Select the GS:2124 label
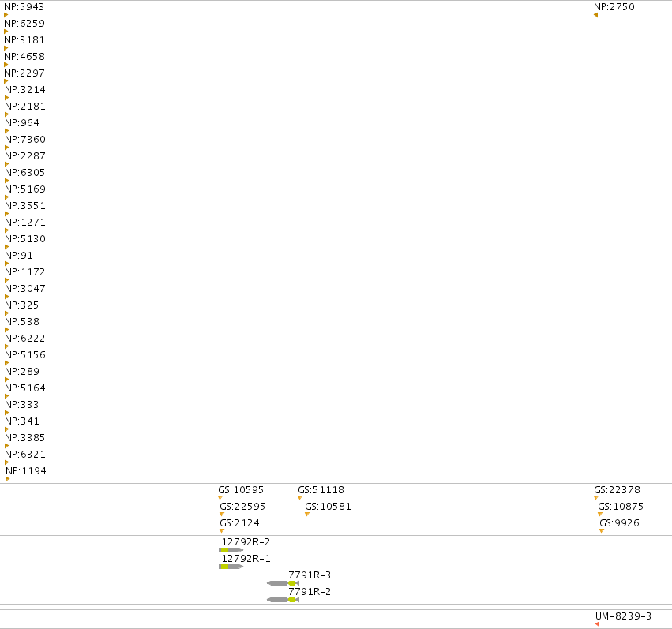 tap(239, 523)
